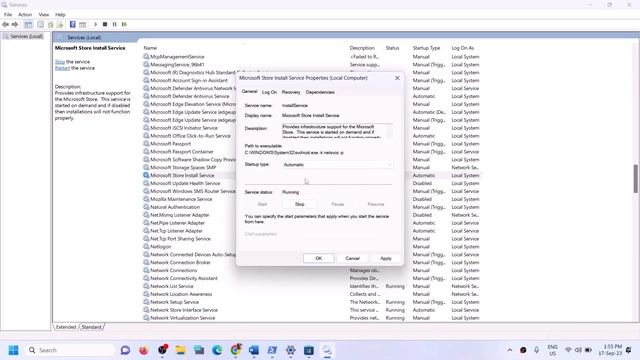This screenshot has width=640, height=360.
Task: Select Services (Local) in the console tree
Action: tap(26, 36)
